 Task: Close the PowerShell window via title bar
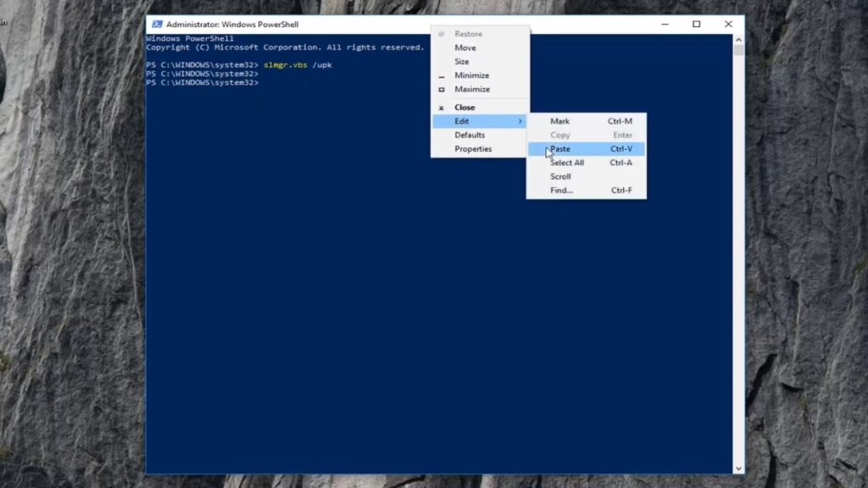click(728, 25)
